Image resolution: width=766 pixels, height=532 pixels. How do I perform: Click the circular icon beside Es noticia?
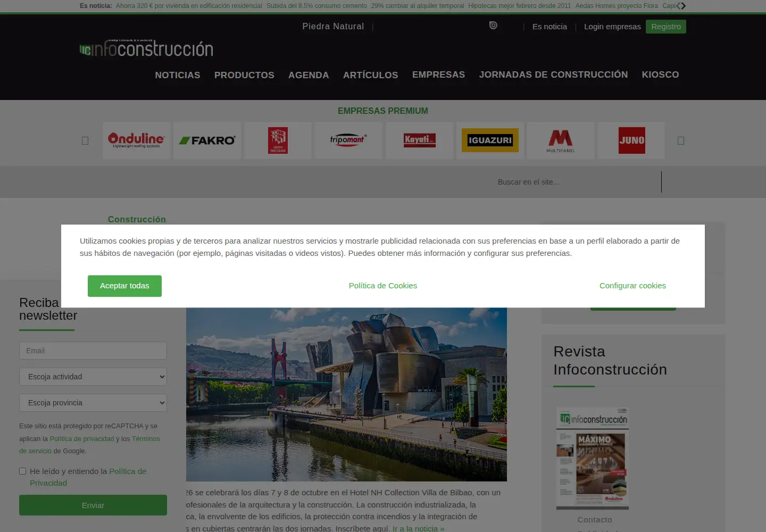point(493,26)
